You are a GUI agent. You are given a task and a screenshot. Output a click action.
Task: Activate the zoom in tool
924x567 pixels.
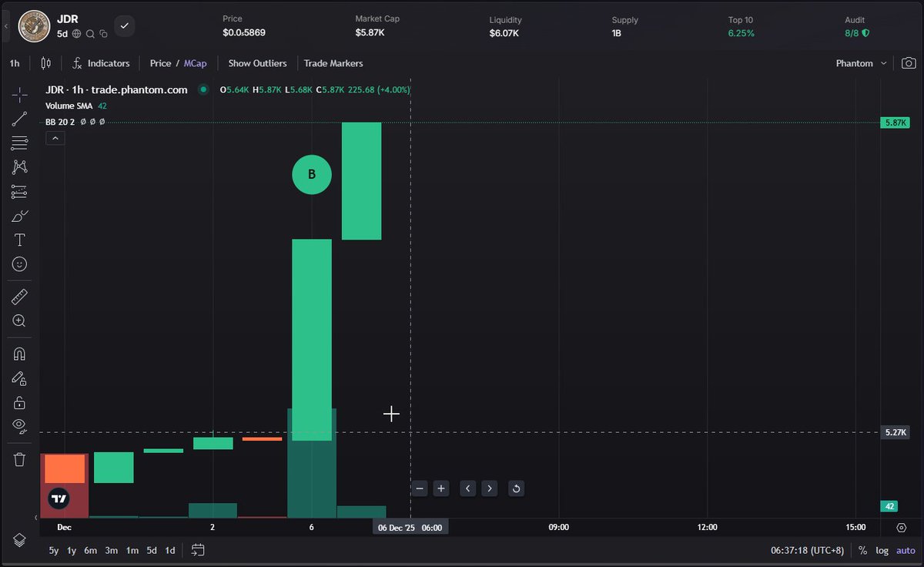19,321
